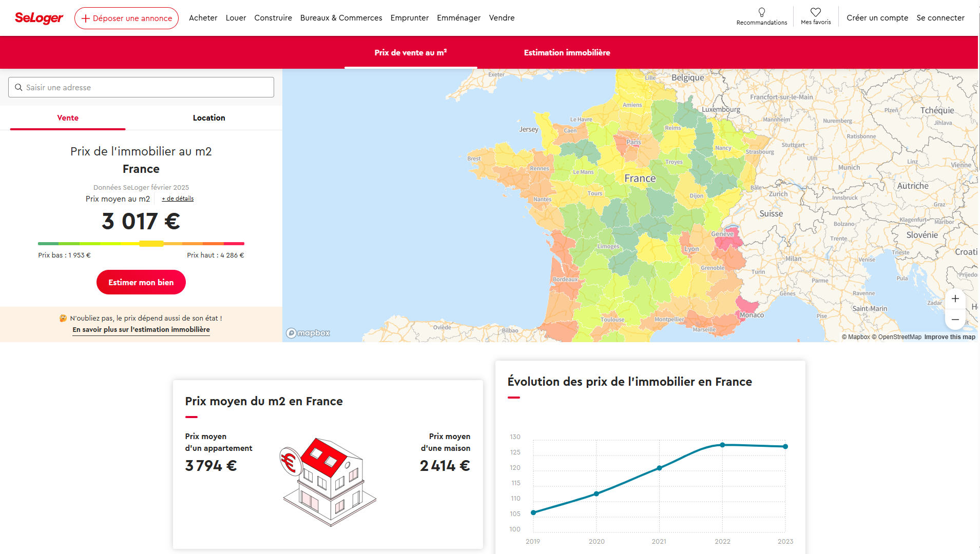The height and width of the screenshot is (554, 980).
Task: Click the SeLoger logo
Action: [x=39, y=18]
